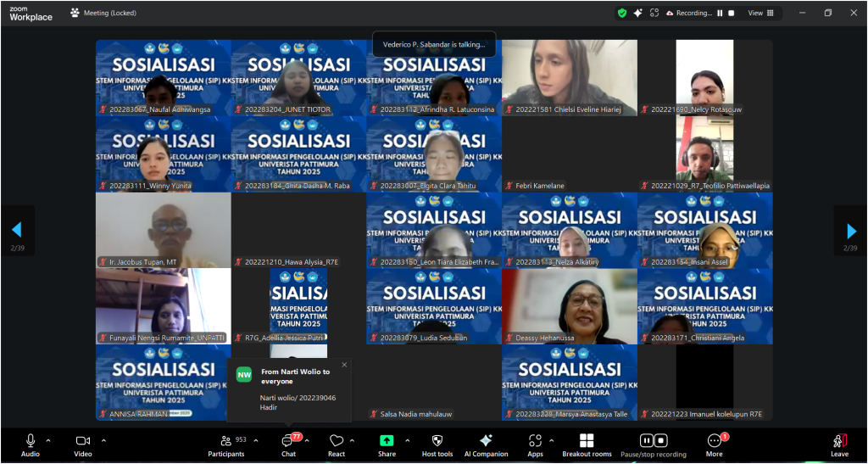Open the Chat panel
Viewport: 868px width, 464px height.
288,444
